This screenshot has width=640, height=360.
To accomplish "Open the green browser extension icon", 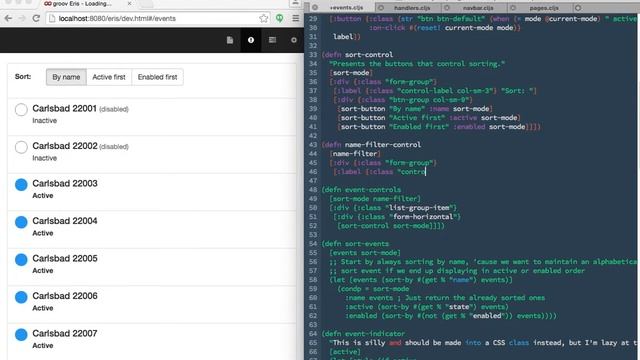I will (x=280, y=18).
